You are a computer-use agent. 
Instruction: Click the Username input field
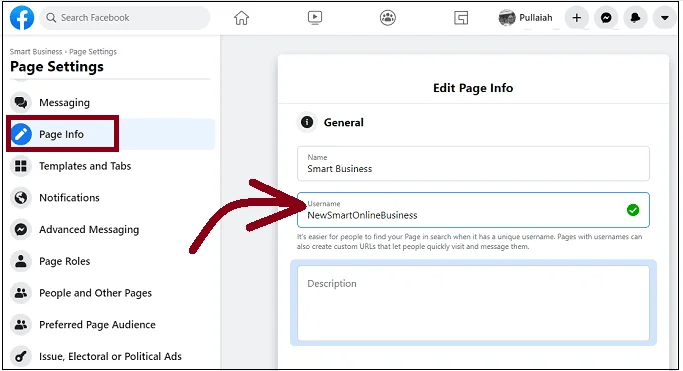point(473,210)
